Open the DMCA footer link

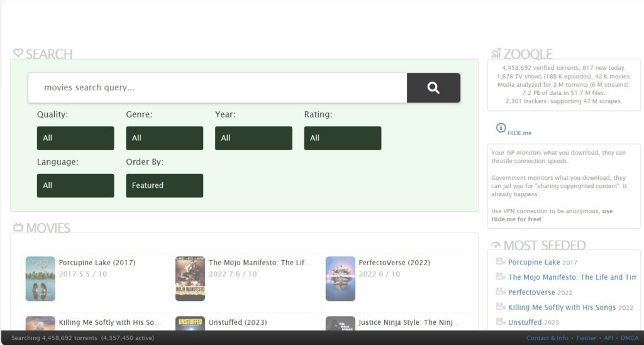pos(630,338)
